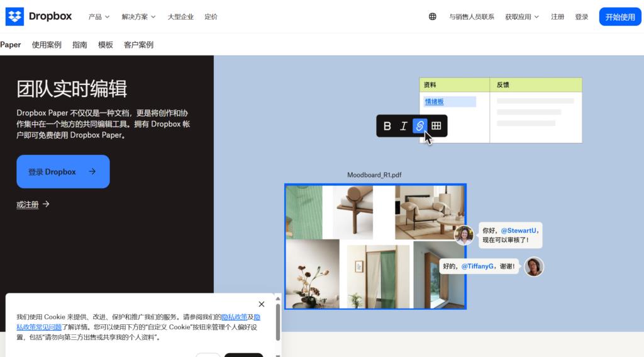Click the 登录 Dropbox button
Screen dimensions: 644x357
point(63,171)
